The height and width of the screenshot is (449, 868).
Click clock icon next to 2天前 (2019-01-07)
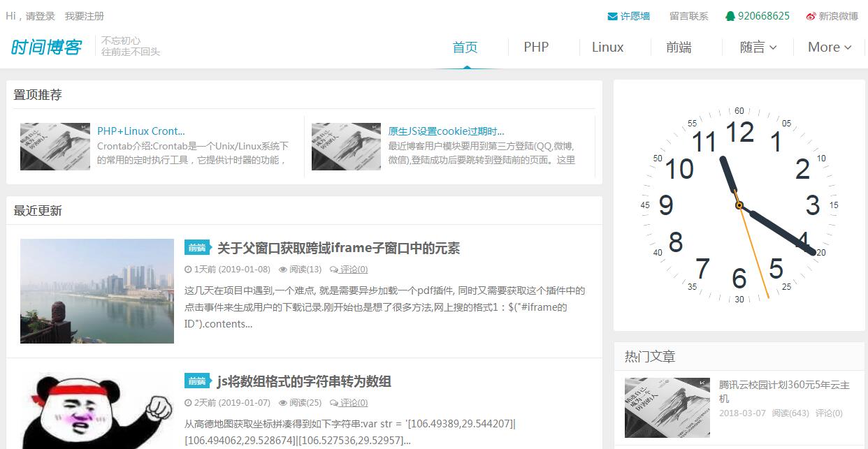click(187, 403)
